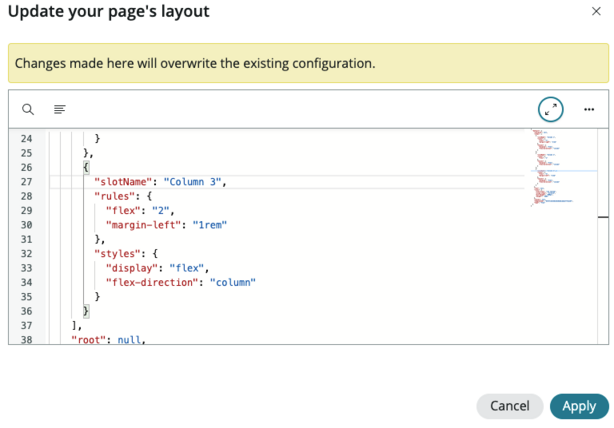The height and width of the screenshot is (428, 614).
Task: Click the "2" flex value
Action: [x=161, y=211]
